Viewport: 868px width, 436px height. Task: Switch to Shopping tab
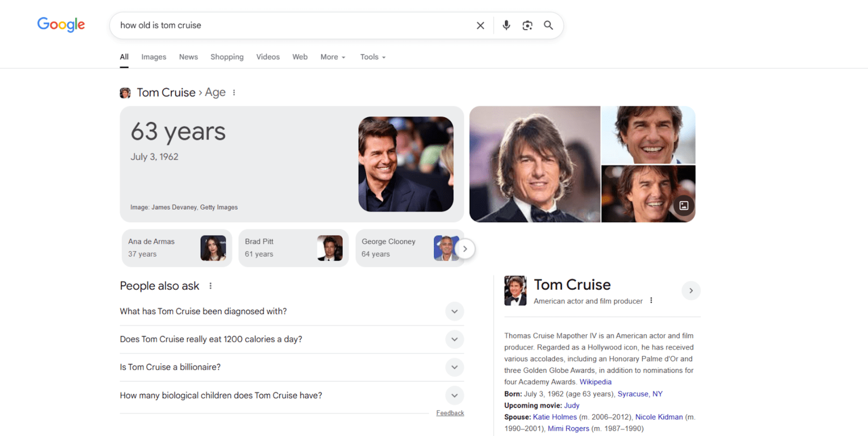coord(227,57)
